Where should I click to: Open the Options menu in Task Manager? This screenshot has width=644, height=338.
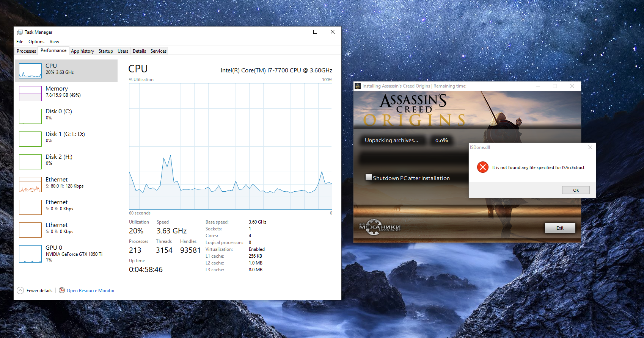point(36,42)
